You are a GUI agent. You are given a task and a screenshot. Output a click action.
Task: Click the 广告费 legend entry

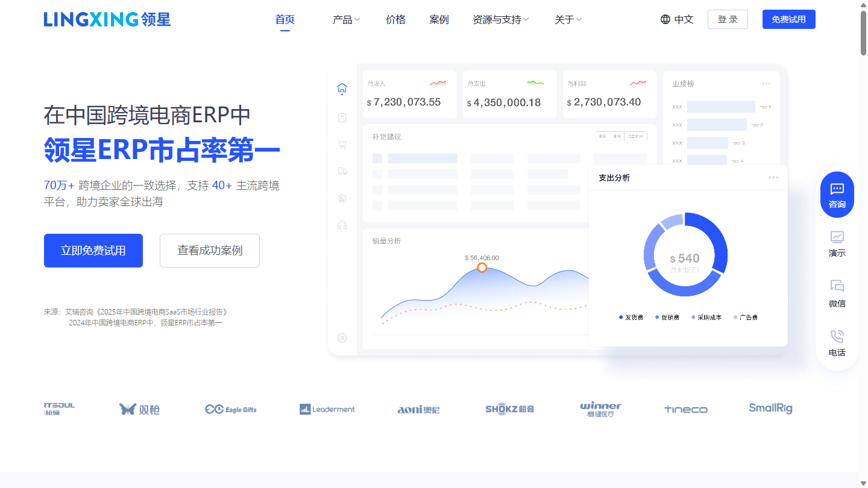pyautogui.click(x=746, y=318)
